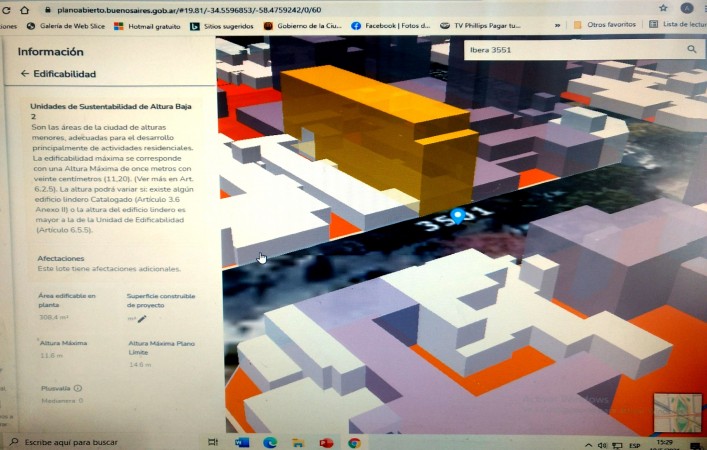Click the Ibera 3551 address search field
This screenshot has width=707, height=450.
[570, 49]
